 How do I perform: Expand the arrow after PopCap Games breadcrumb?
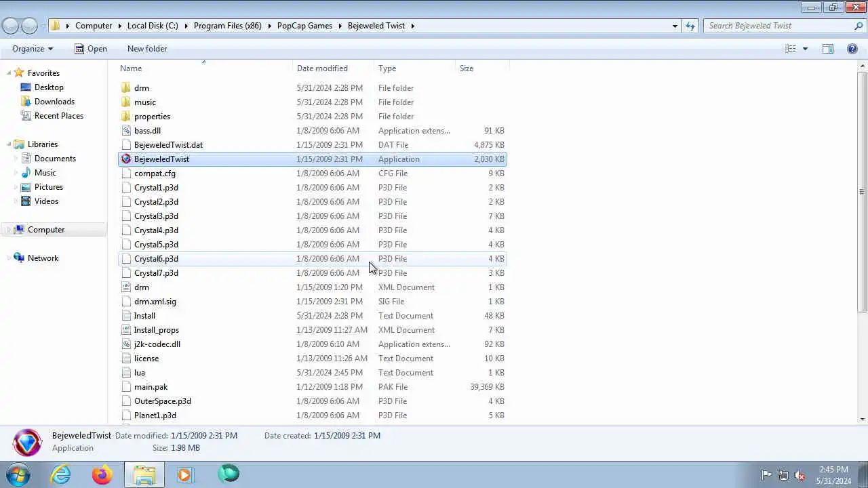tap(340, 26)
